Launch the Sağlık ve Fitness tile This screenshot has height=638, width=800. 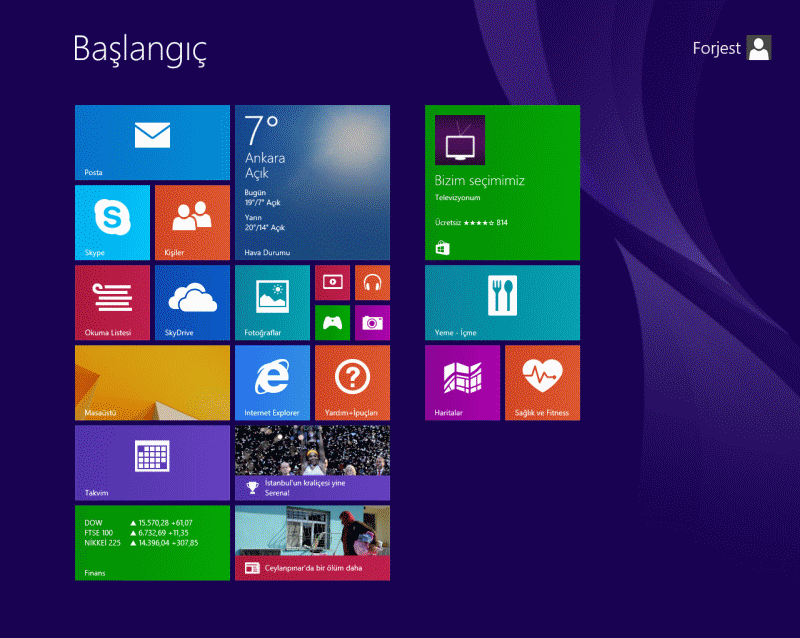pyautogui.click(x=542, y=382)
